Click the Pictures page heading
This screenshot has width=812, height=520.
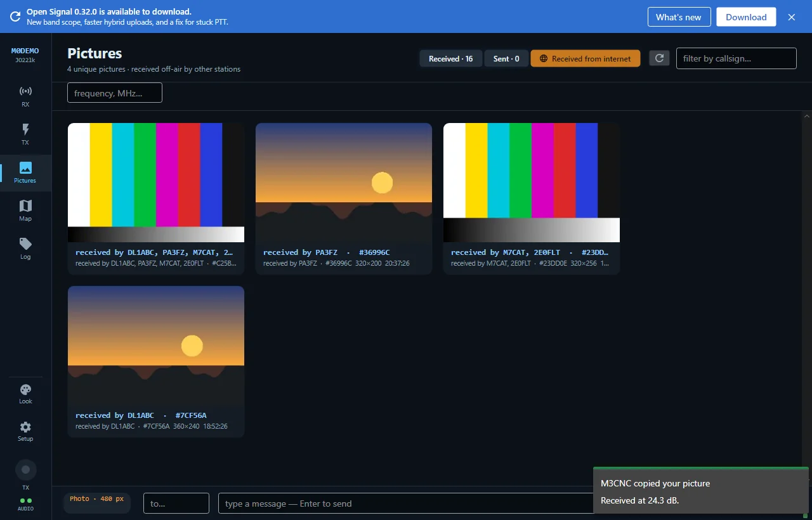(x=95, y=53)
